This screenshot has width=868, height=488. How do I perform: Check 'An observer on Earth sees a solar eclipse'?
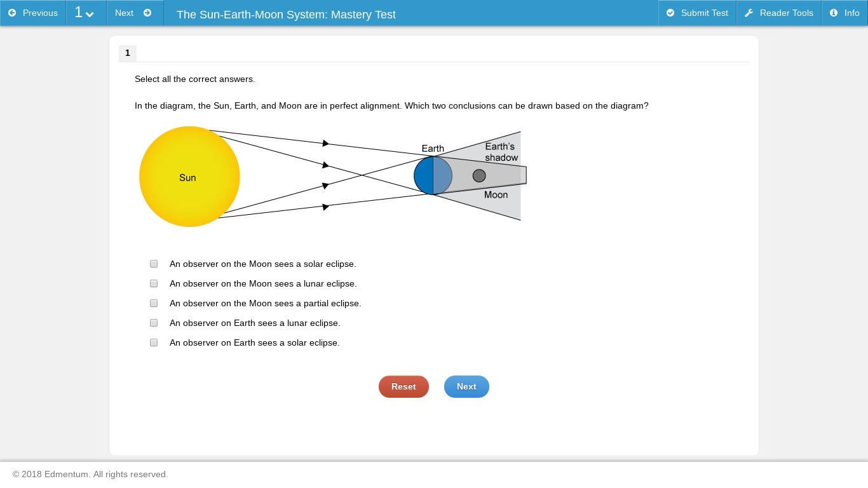click(x=154, y=342)
